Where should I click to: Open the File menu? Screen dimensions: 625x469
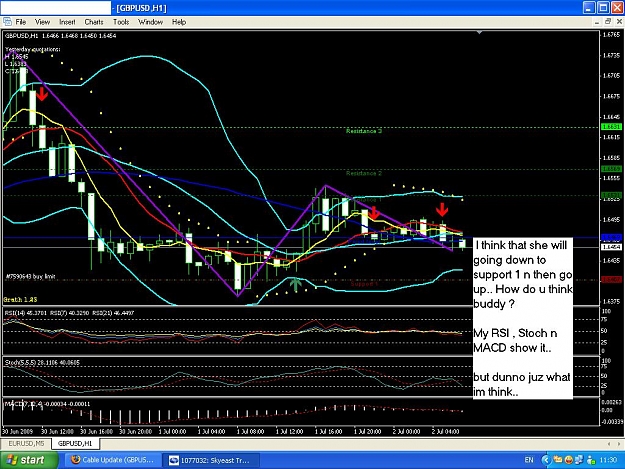(x=20, y=22)
